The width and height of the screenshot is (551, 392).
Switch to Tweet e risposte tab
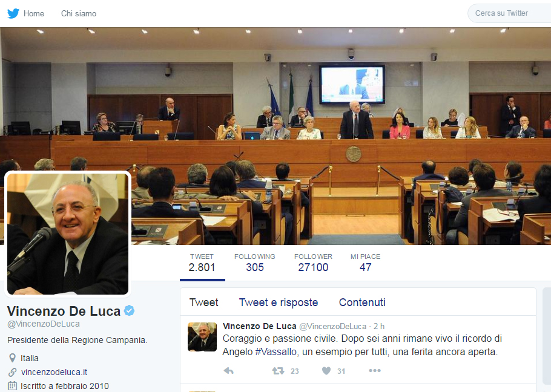[279, 302]
